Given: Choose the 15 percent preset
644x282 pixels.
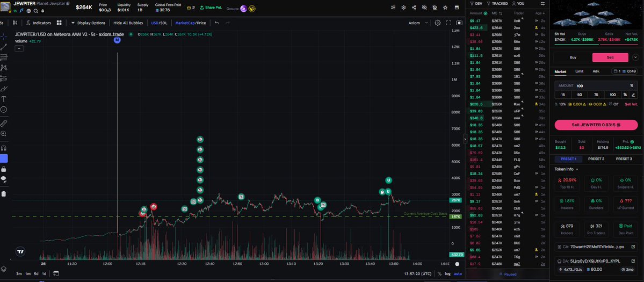Looking at the screenshot, I should [563, 95].
